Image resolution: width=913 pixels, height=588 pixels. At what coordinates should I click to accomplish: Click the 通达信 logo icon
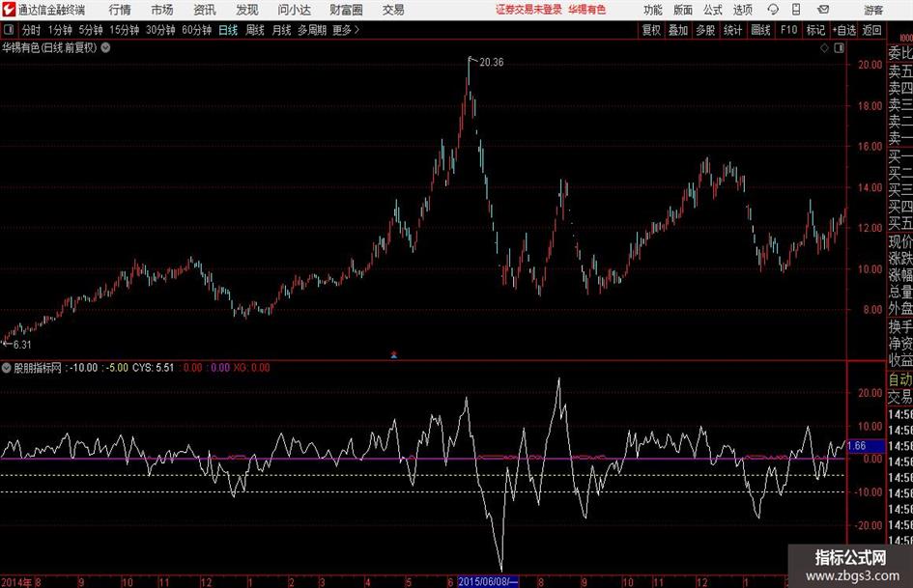[x=9, y=10]
